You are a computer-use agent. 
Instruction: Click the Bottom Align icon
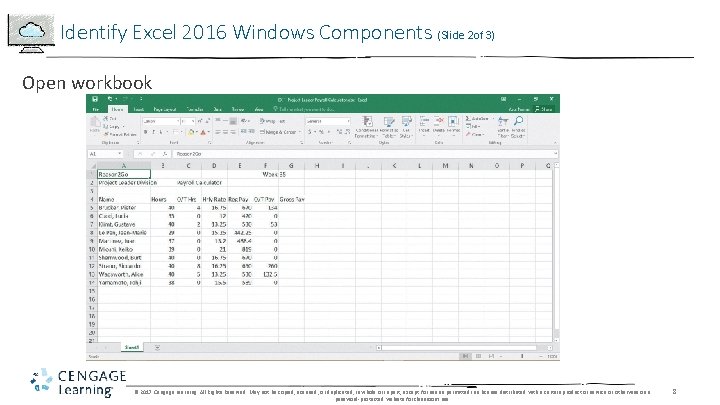233,121
